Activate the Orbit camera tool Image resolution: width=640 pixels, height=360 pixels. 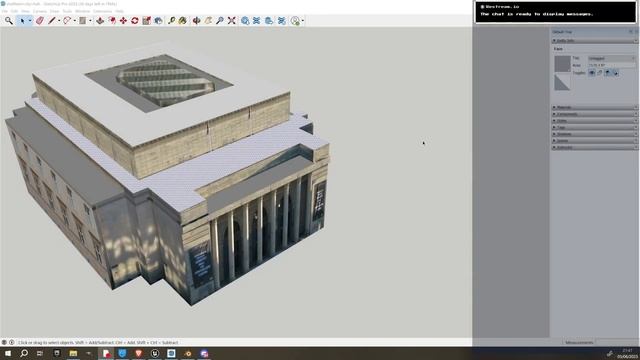pos(196,20)
